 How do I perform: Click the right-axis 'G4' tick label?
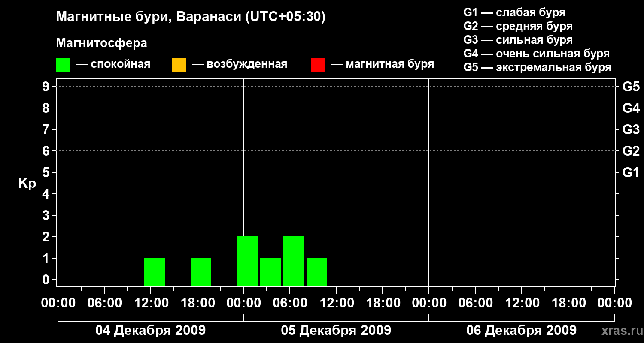pos(631,108)
